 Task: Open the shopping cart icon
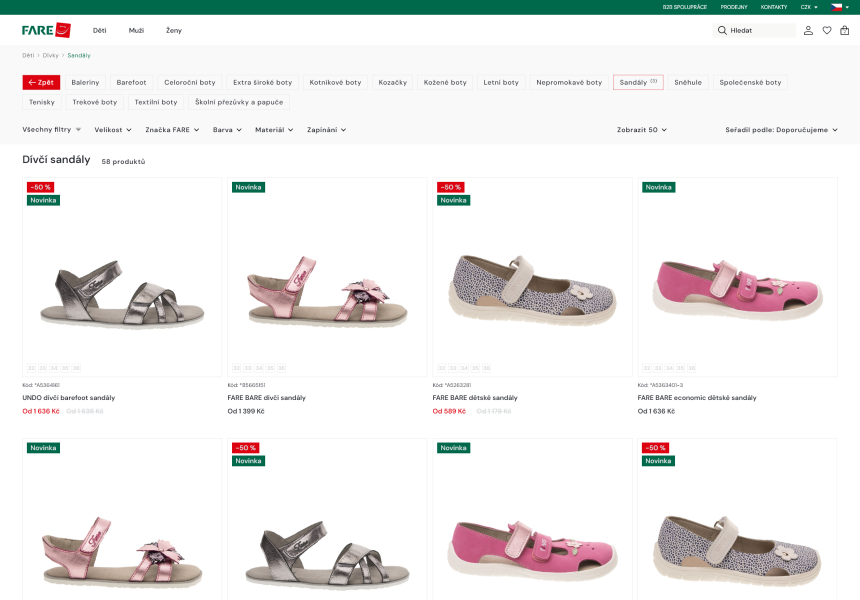(x=845, y=31)
